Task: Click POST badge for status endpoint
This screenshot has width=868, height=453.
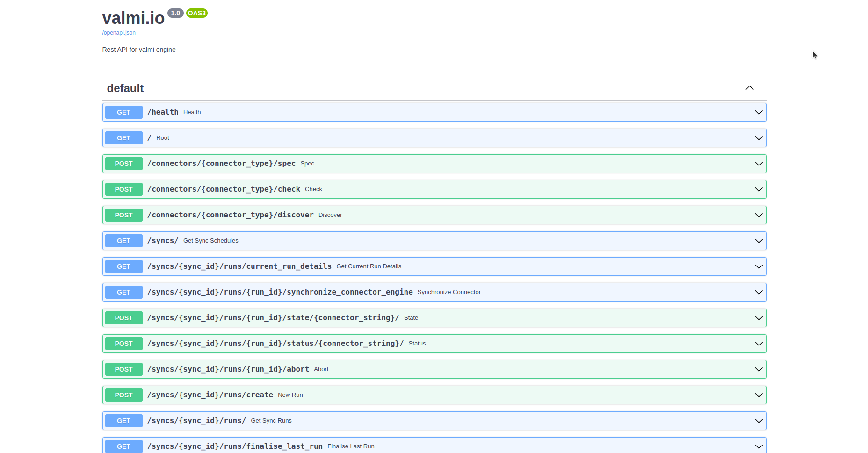Action: [124, 344]
